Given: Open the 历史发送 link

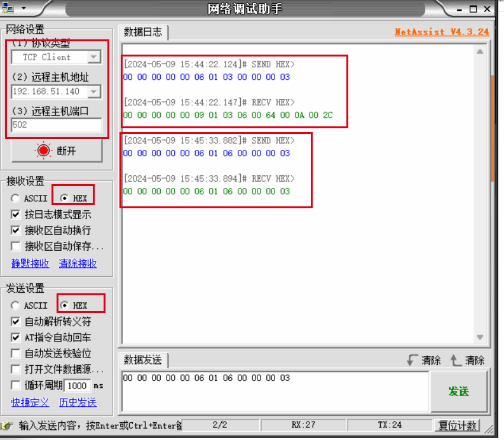Looking at the screenshot, I should point(78,403).
